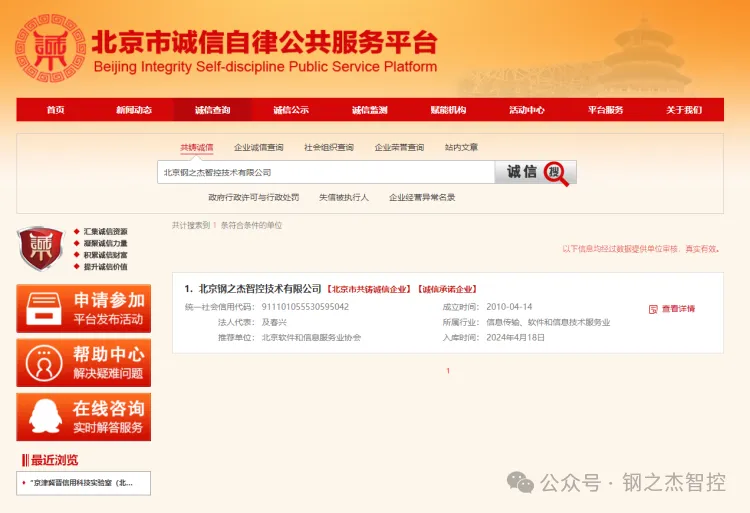Click the platform logo emblem in header
The width and height of the screenshot is (750, 513).
(x=48, y=49)
